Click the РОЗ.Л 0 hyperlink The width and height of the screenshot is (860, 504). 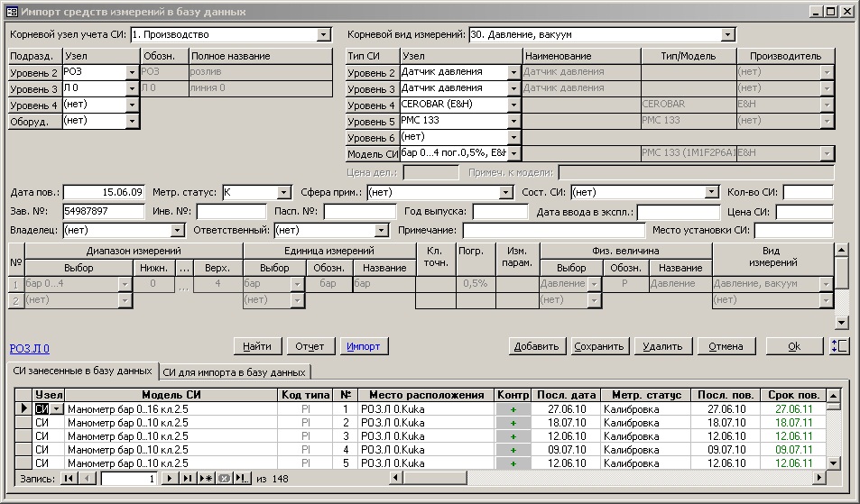29,348
